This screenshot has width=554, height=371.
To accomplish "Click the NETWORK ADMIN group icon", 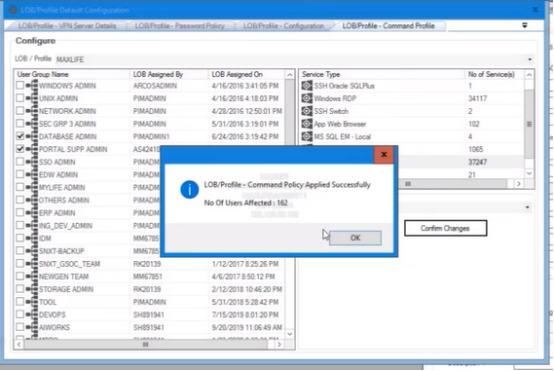I will click(32, 111).
